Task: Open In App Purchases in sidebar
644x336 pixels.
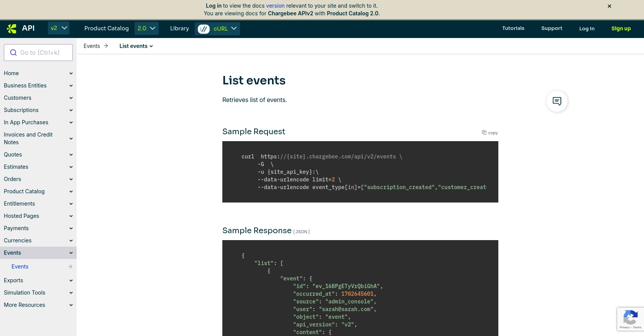Action: [26, 122]
